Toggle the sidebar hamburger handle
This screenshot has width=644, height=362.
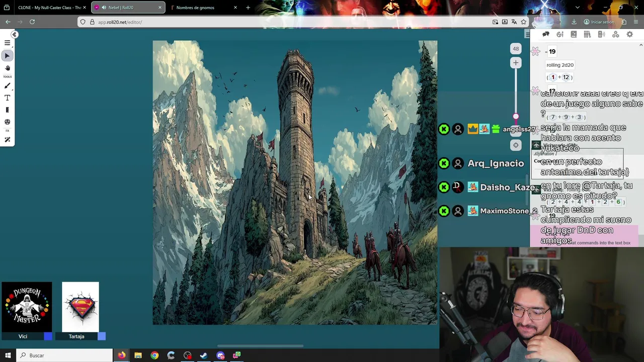coord(527,34)
